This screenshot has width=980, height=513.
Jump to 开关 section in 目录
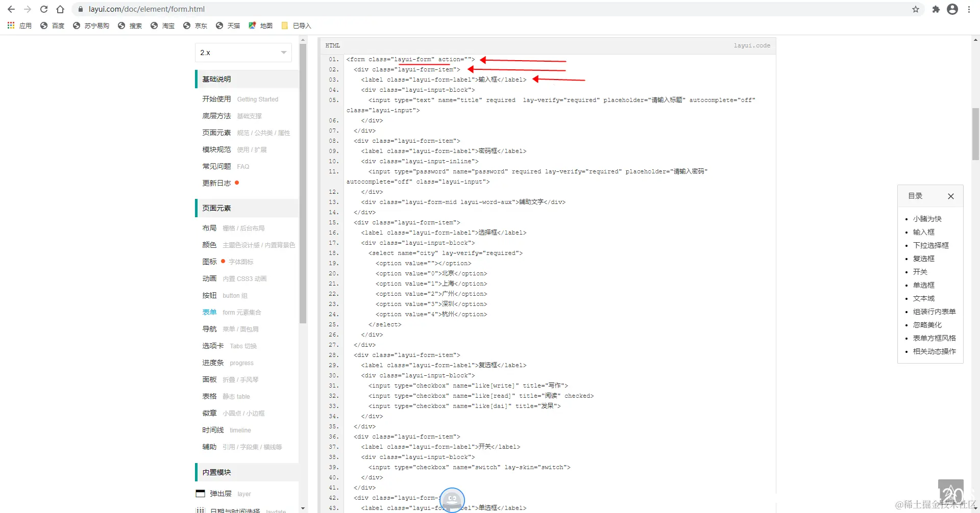point(920,272)
